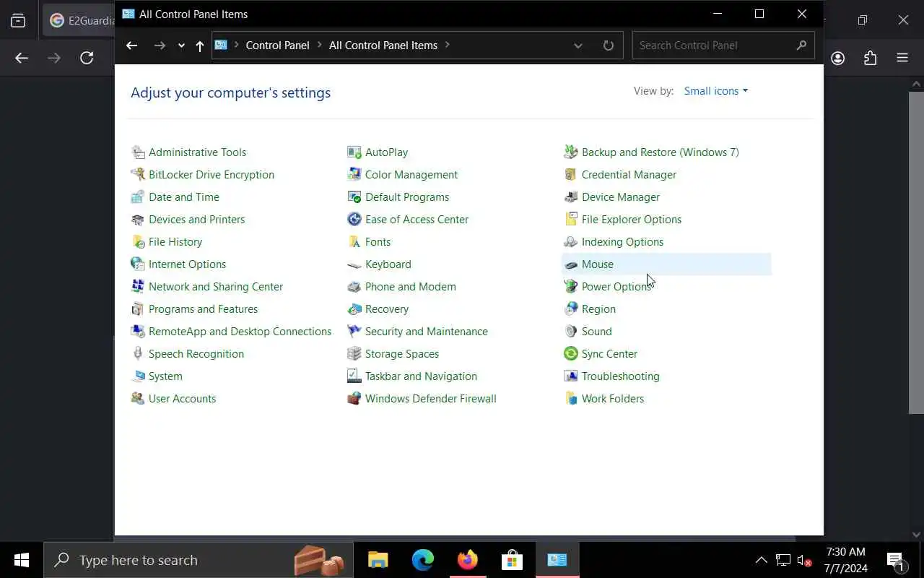Open the recent locations dropdown arrow

(x=181, y=46)
